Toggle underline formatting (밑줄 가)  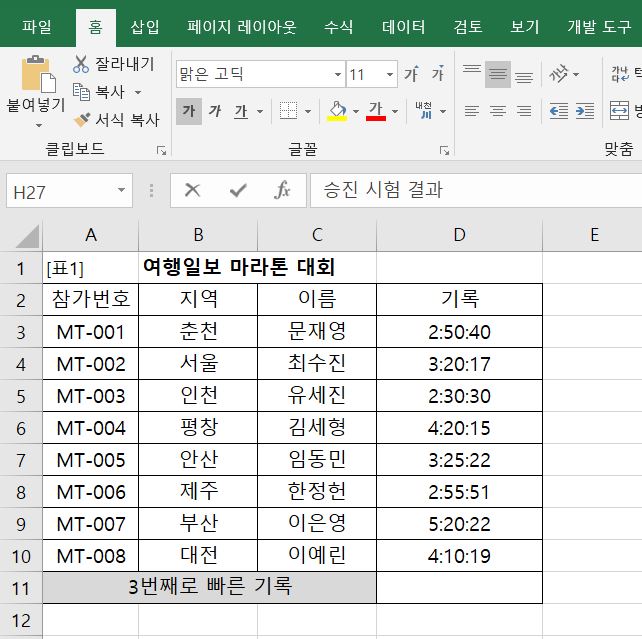tap(241, 111)
